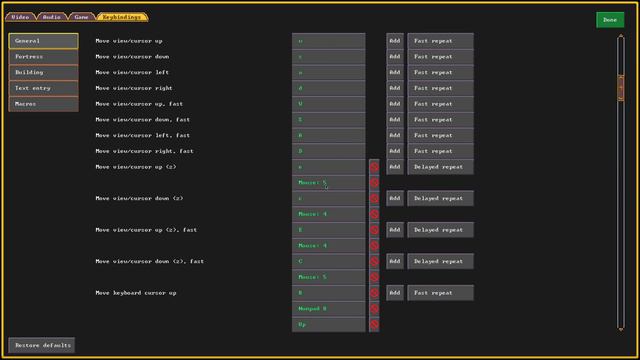Image resolution: width=640 pixels, height=360 pixels.
Task: Remove first key of non-fast Move view/cursor down (z)
Action: [374, 198]
